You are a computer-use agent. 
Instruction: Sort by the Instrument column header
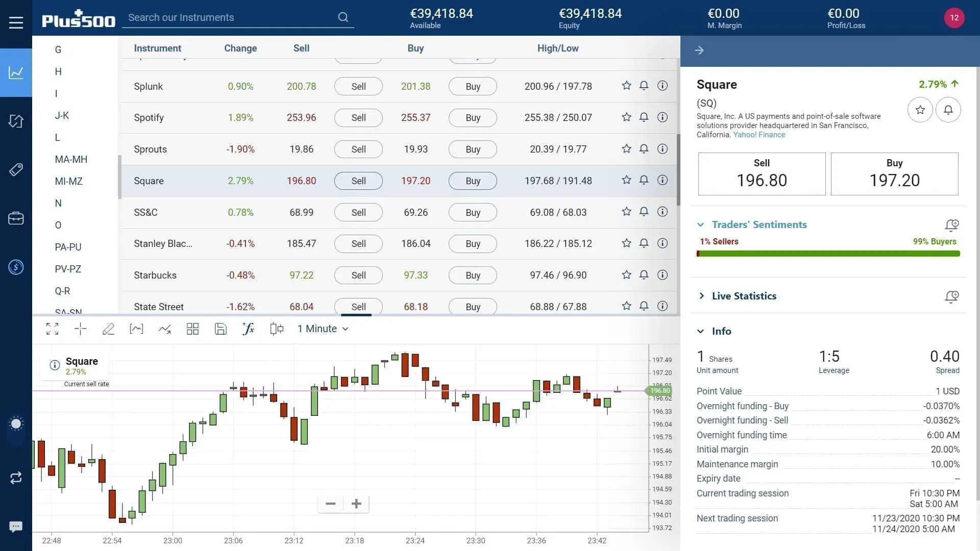[x=157, y=48]
